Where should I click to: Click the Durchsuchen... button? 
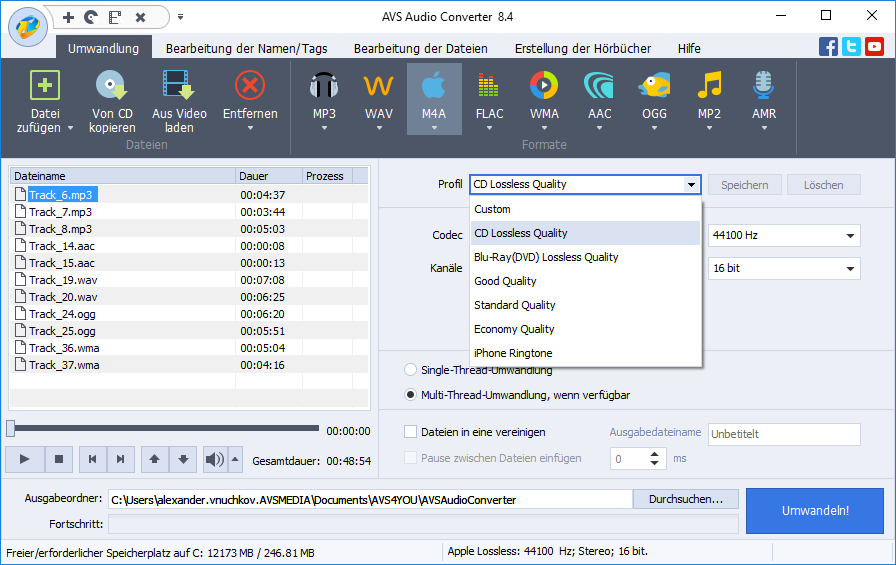[x=685, y=499]
